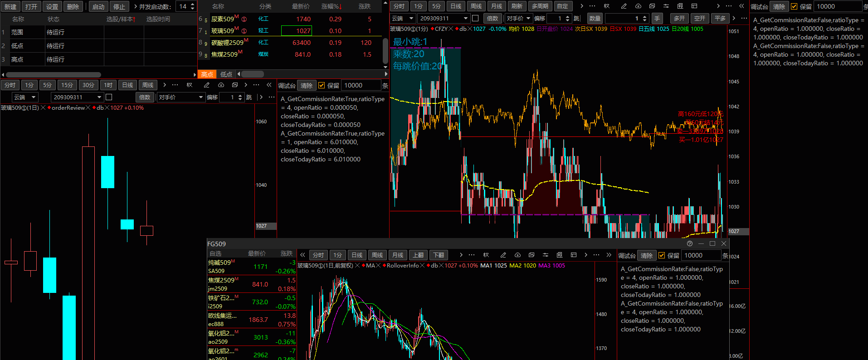Click the pencil draw icon in the FG509 window toolbar
This screenshot has width=868, height=360.
tap(503, 255)
